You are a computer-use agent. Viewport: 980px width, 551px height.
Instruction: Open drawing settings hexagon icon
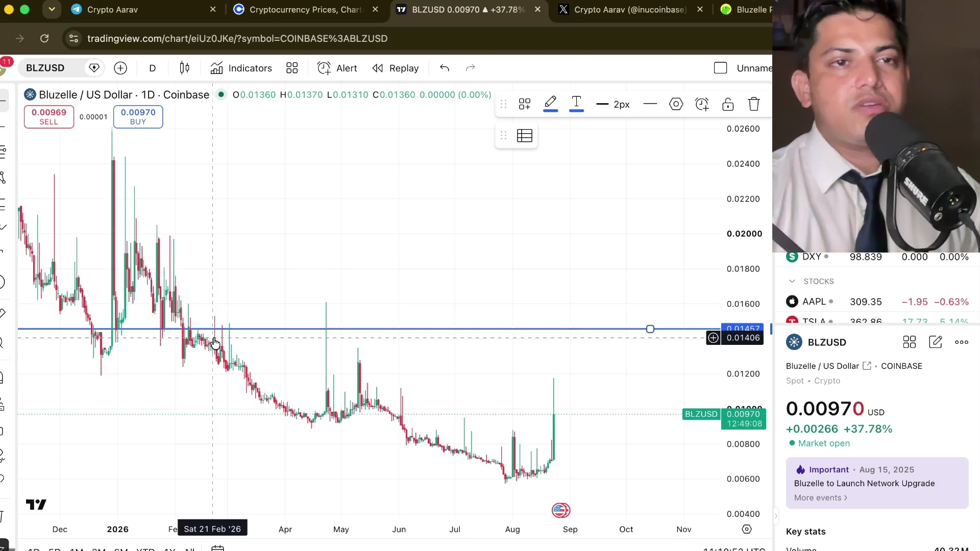point(676,105)
